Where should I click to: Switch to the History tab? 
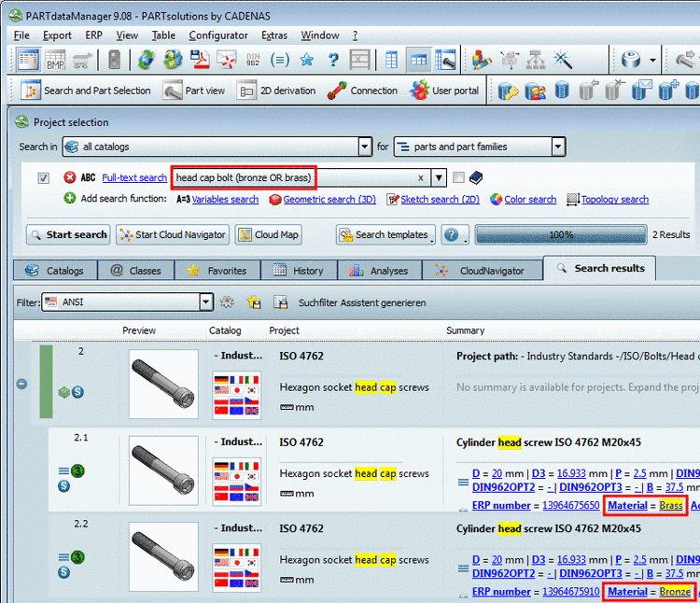tap(299, 271)
